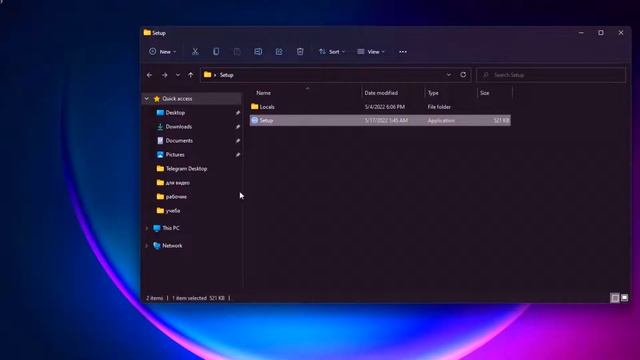
Task: Refresh the Setup folder view
Action: [463, 75]
